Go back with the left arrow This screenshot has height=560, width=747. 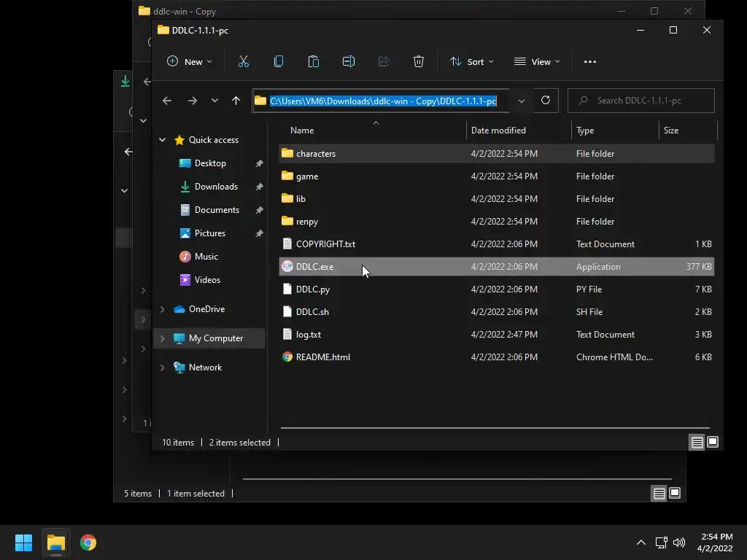click(x=167, y=101)
